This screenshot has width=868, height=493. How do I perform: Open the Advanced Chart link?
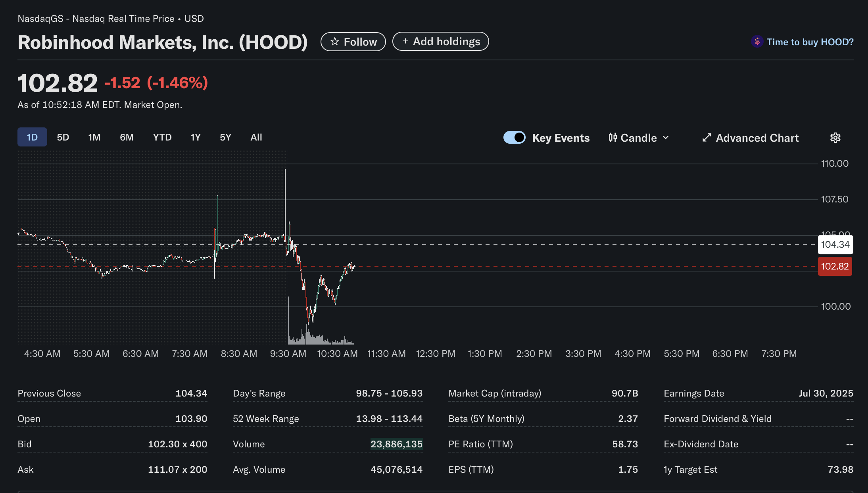pyautogui.click(x=750, y=138)
